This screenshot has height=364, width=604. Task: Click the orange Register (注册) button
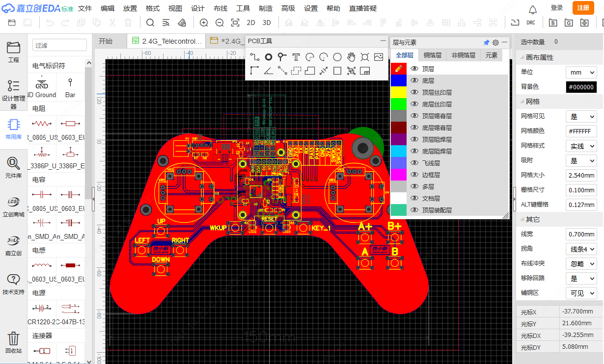[x=583, y=8]
